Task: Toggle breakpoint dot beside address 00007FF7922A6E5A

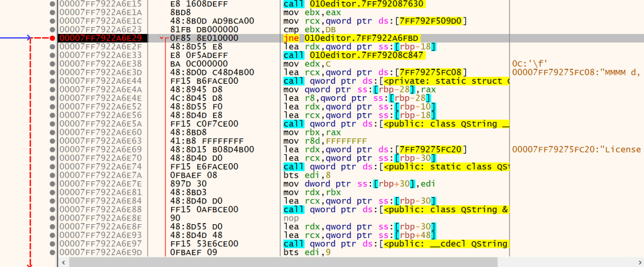Action: point(52,124)
